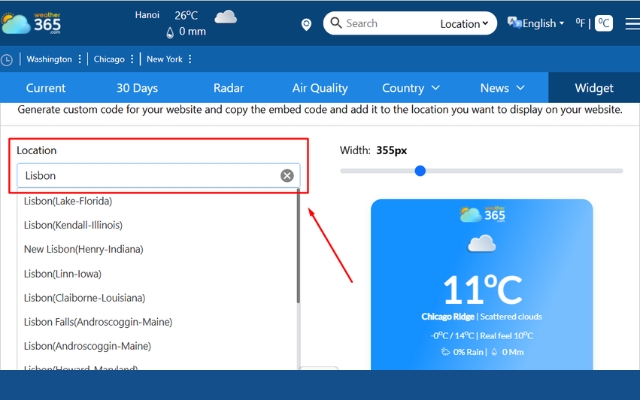Click the Weather 365 logo in header
Image resolution: width=640 pixels, height=400 pixels.
pyautogui.click(x=31, y=23)
